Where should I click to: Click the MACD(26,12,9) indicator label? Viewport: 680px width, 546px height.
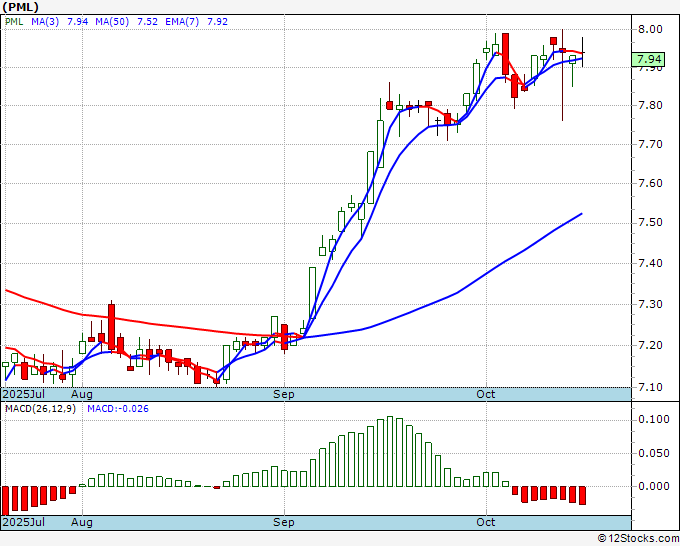pos(40,409)
